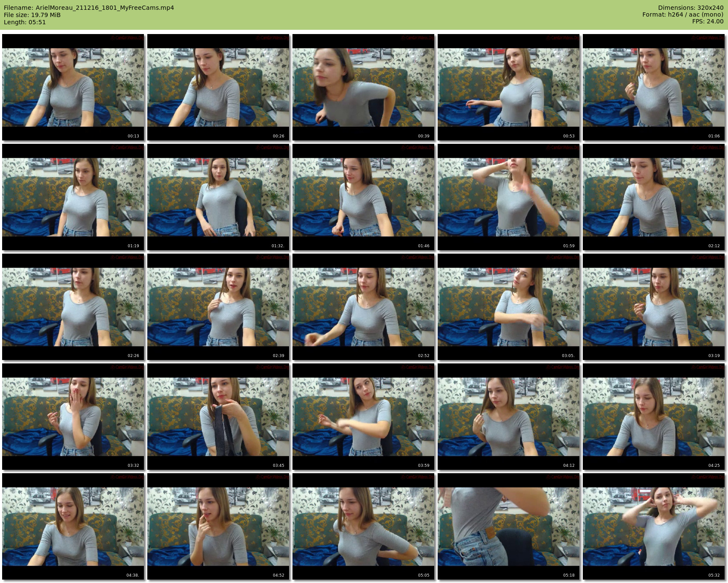Click the Length 05:51 label

(x=25, y=22)
